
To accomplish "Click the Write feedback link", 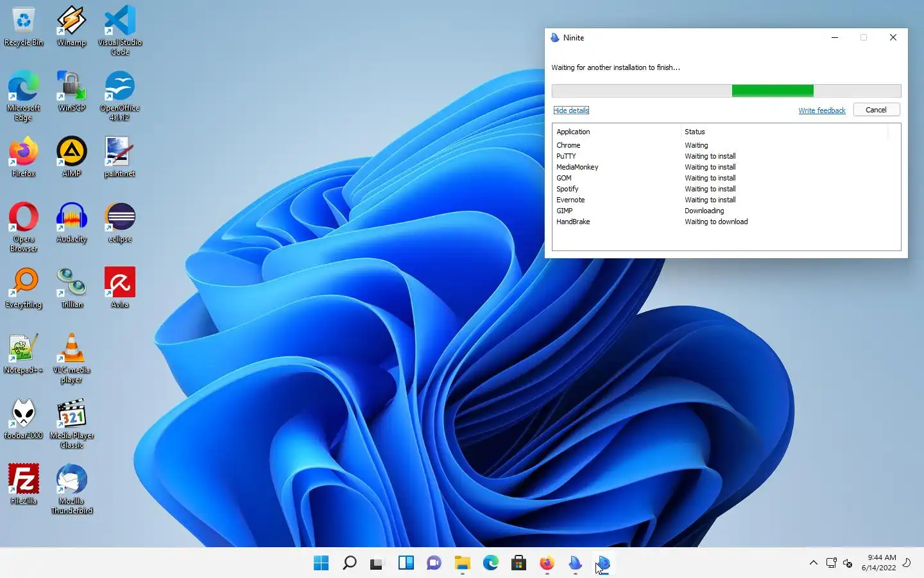I will click(x=821, y=110).
